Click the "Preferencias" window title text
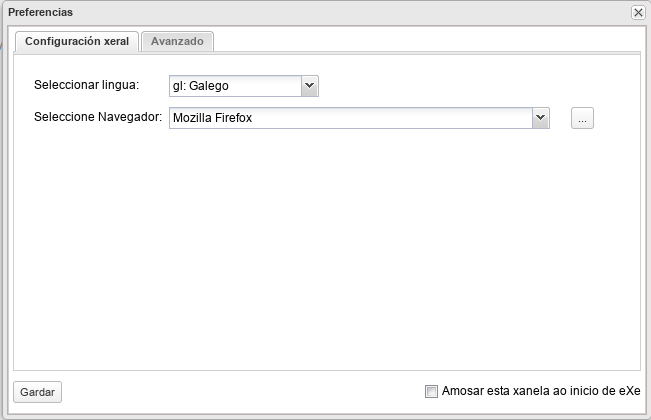Viewport: 651px width, 420px height. (40, 12)
